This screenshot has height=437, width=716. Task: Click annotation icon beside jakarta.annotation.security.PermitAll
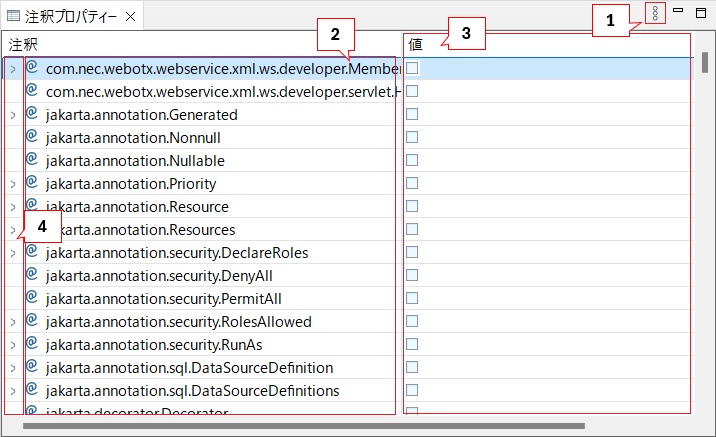tap(32, 298)
